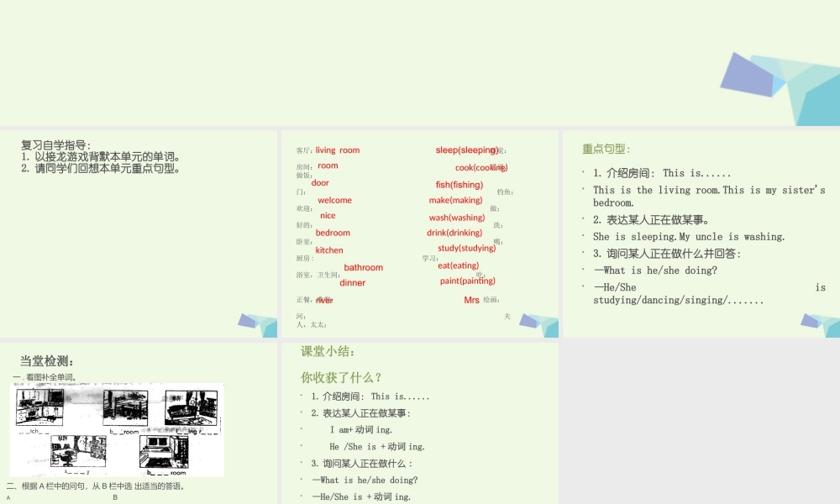Click the red word 'nice'

[x=328, y=215]
